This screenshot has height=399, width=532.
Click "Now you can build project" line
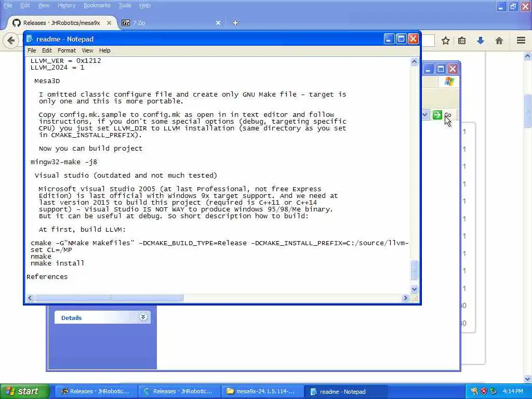(90, 149)
